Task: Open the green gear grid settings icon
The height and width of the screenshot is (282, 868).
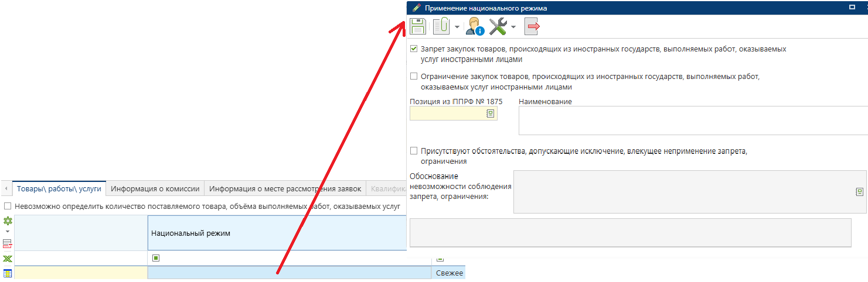Action: [x=8, y=222]
